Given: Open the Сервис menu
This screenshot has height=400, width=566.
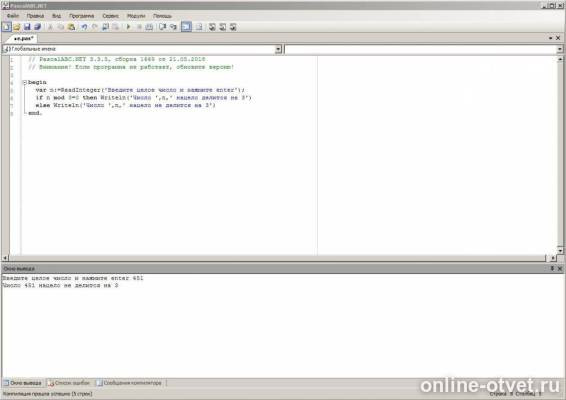Looking at the screenshot, I should (110, 16).
